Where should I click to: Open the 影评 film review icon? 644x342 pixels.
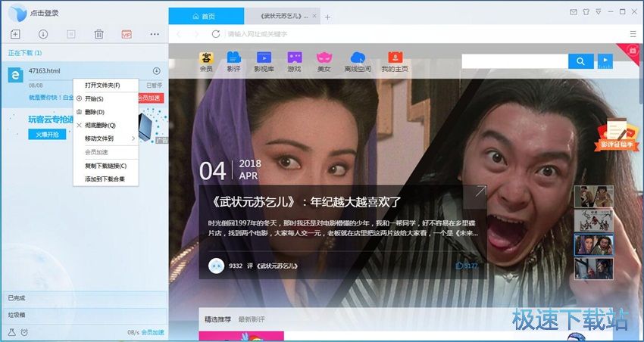pyautogui.click(x=233, y=62)
